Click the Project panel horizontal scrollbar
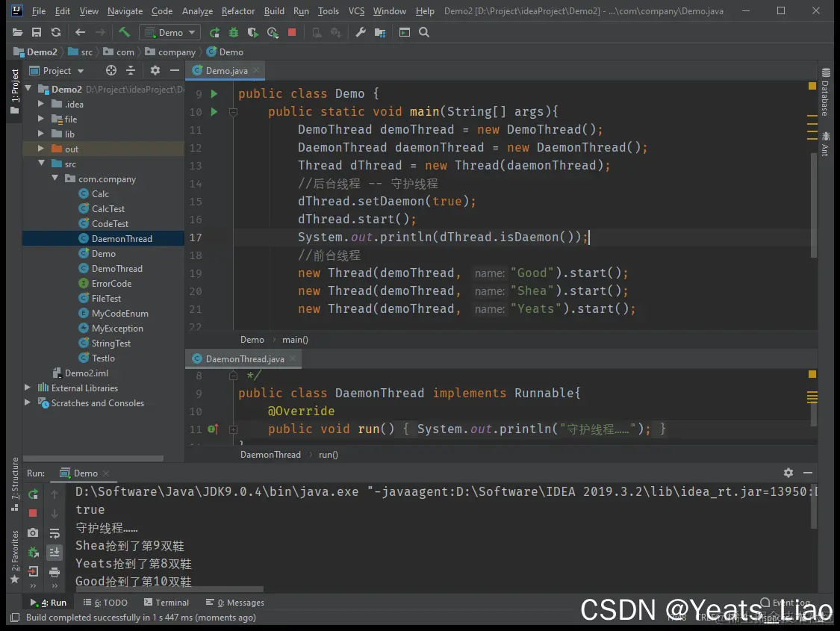The height and width of the screenshot is (631, 840). click(x=93, y=459)
